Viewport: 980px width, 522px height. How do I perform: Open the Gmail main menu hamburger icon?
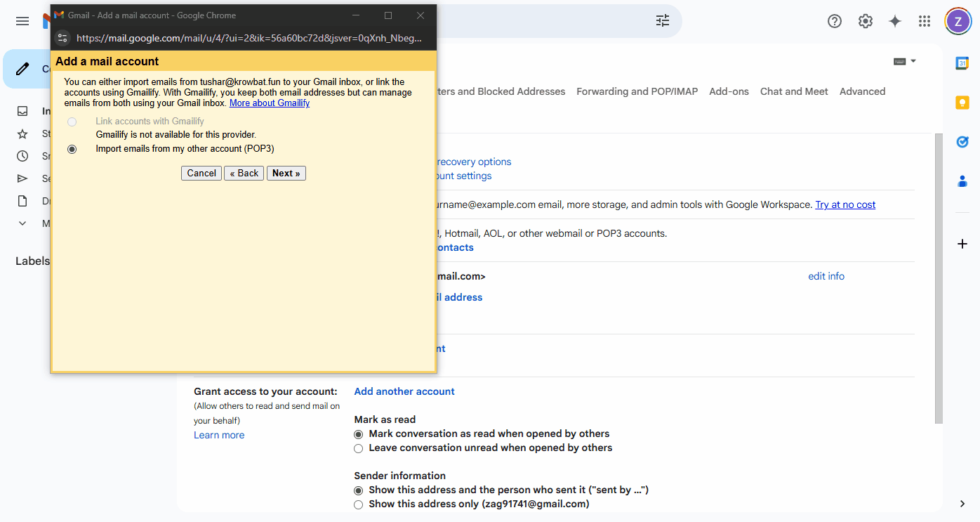click(x=22, y=21)
